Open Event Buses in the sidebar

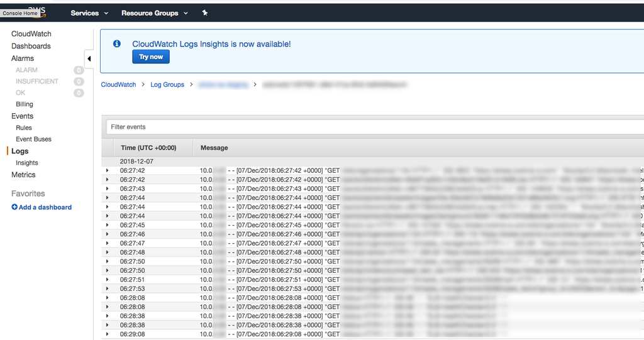(x=34, y=139)
